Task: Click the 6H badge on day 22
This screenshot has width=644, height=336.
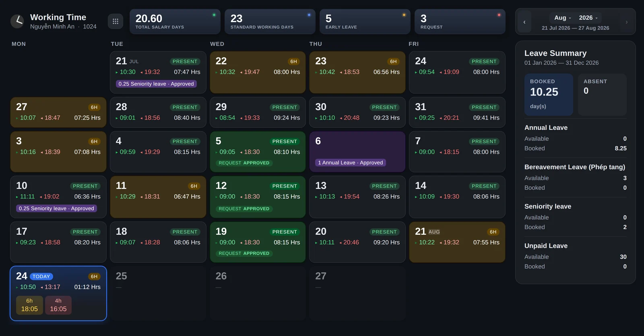Action: pyautogui.click(x=294, y=61)
